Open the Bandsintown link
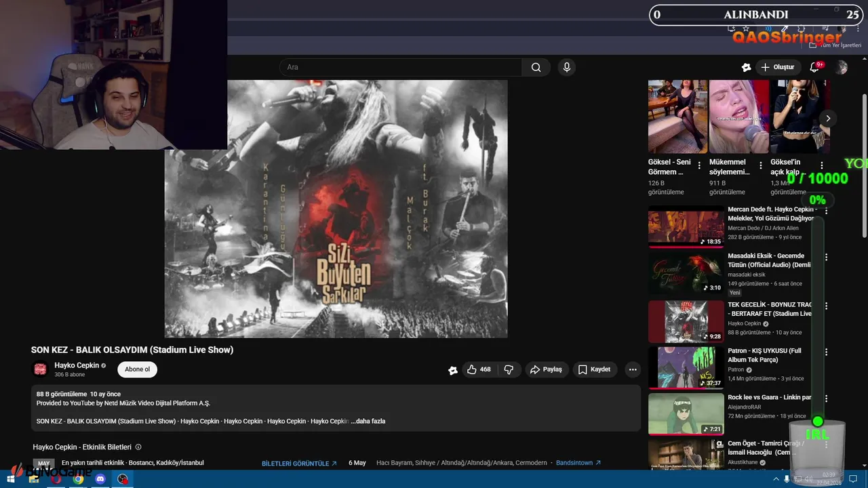 click(x=578, y=463)
